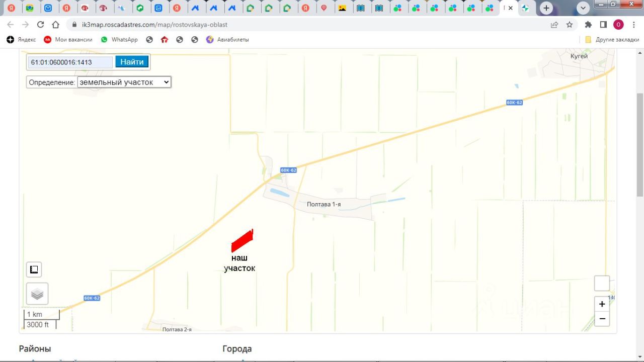
Task: Open the Chrome three-dot menu
Action: coord(633,24)
